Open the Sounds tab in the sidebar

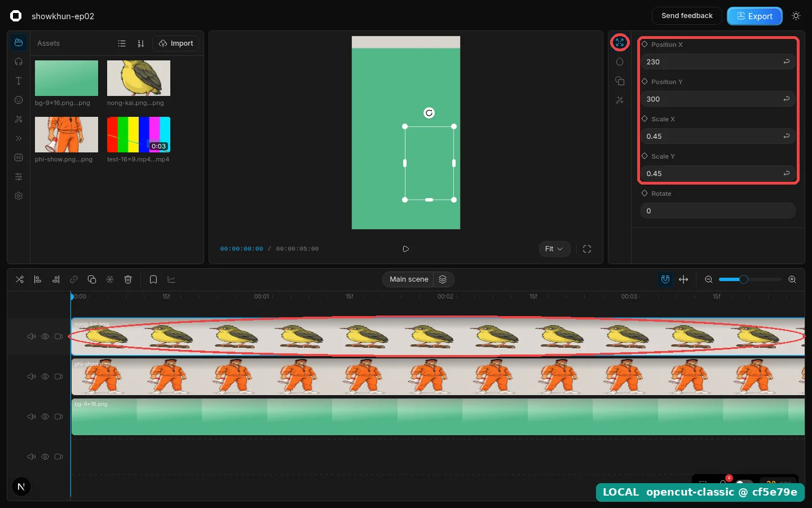[x=19, y=62]
